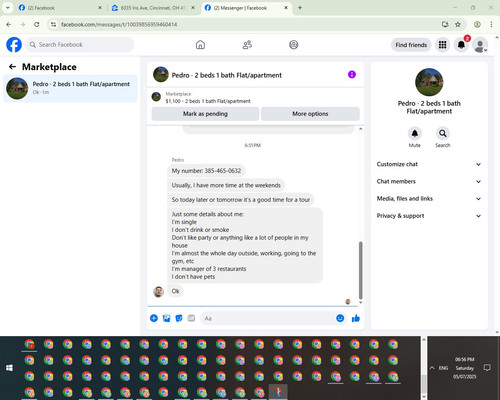The width and height of the screenshot is (500, 400).
Task: Click the Facebook logo icon
Action: point(14,45)
